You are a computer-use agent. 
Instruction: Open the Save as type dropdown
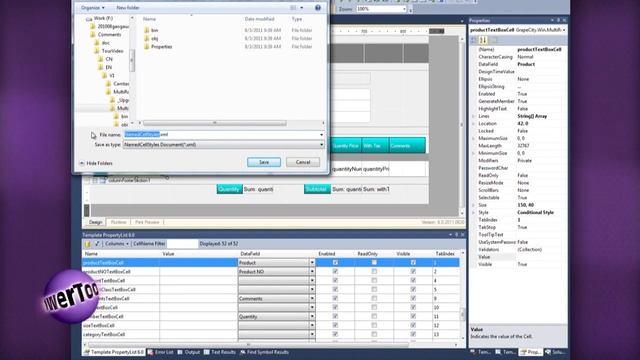[x=224, y=144]
